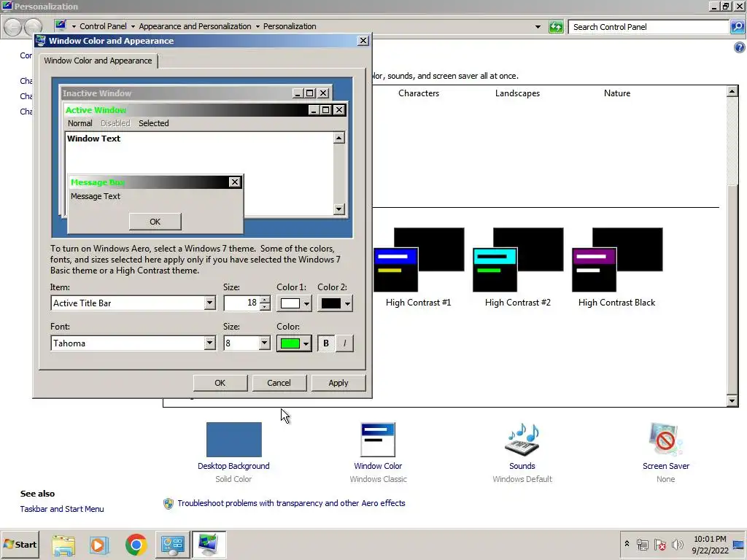Click the Personalization taskbar icon
Viewport: 747px width, 560px height.
click(x=209, y=545)
